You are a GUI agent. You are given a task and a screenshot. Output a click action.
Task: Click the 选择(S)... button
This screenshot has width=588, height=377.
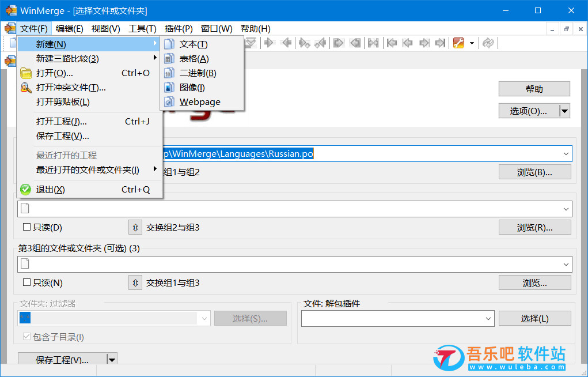(250, 318)
